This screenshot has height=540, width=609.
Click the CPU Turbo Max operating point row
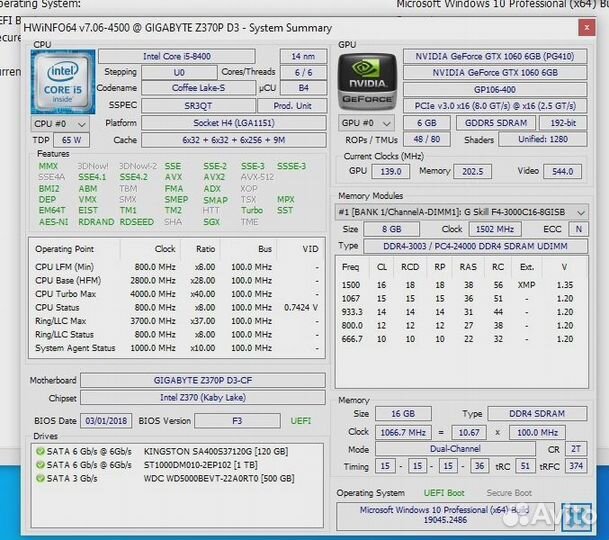click(177, 294)
